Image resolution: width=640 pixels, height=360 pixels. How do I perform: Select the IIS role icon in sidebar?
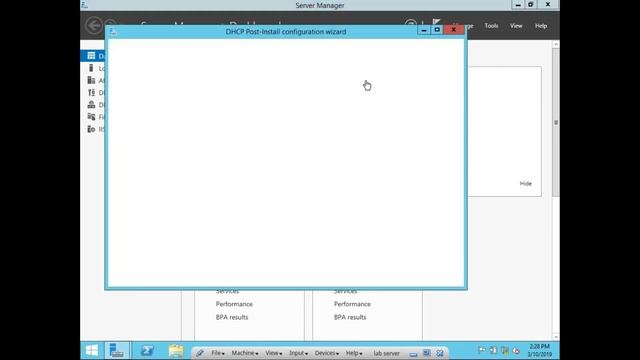(91, 129)
